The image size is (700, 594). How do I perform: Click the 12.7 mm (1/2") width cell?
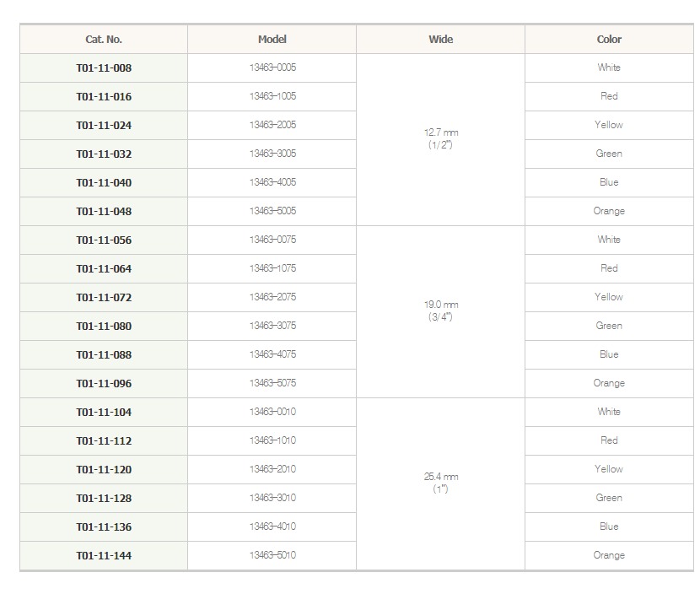[x=440, y=139]
